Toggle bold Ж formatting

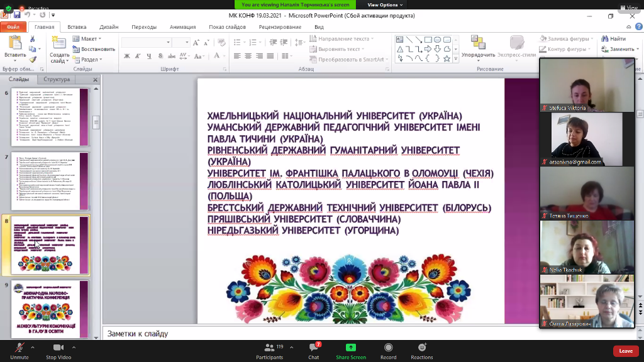point(127,56)
